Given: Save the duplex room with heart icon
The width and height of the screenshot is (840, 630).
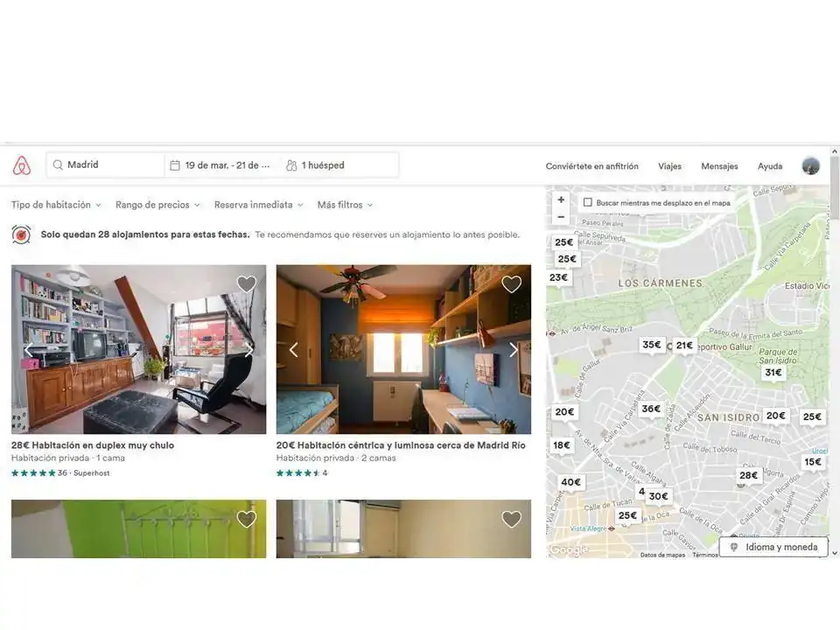Looking at the screenshot, I should pos(247,284).
